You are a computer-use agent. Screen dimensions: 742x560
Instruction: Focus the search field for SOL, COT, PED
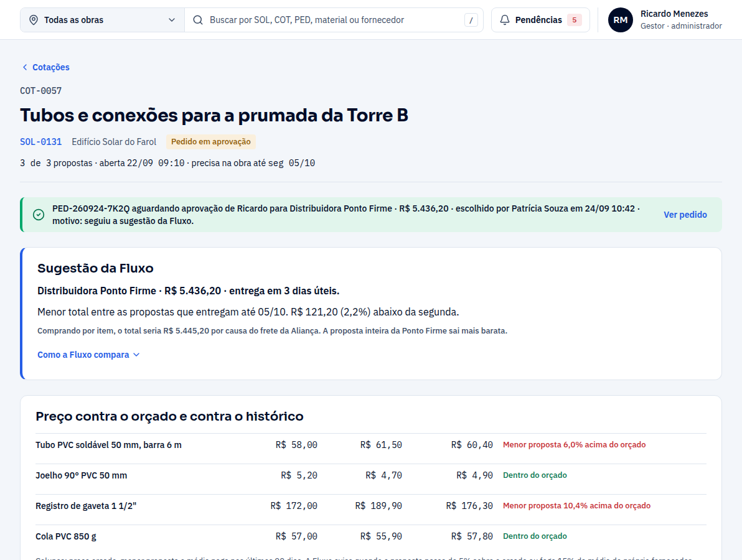point(334,20)
